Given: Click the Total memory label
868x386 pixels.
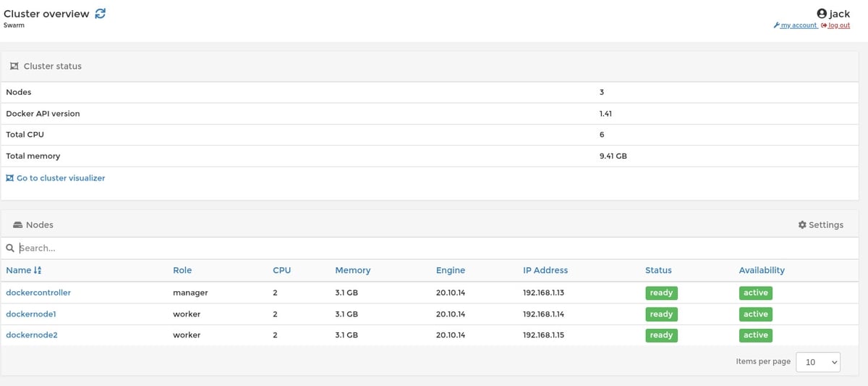Looking at the screenshot, I should (33, 156).
